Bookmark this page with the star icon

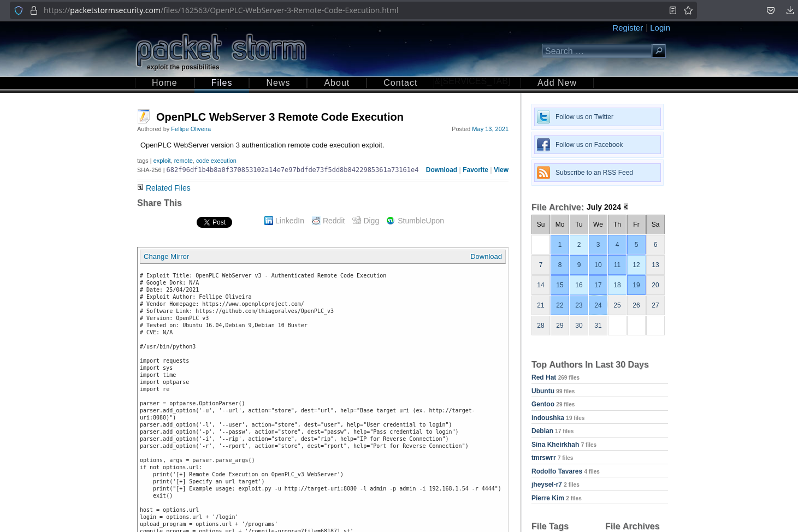pyautogui.click(x=688, y=10)
